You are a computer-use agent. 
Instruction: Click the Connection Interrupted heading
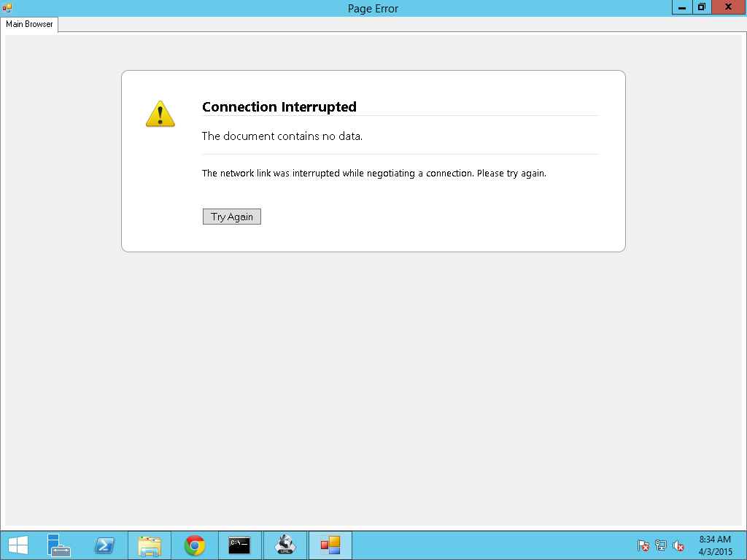(x=279, y=106)
